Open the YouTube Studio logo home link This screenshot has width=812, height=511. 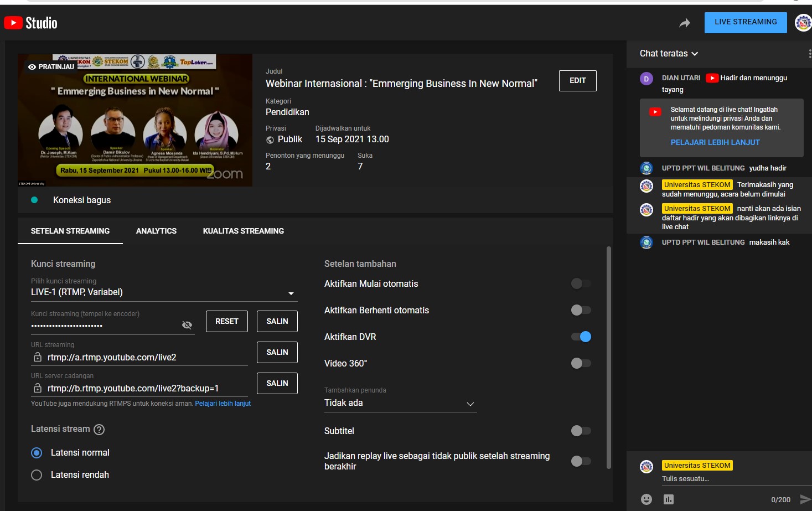pyautogui.click(x=30, y=23)
